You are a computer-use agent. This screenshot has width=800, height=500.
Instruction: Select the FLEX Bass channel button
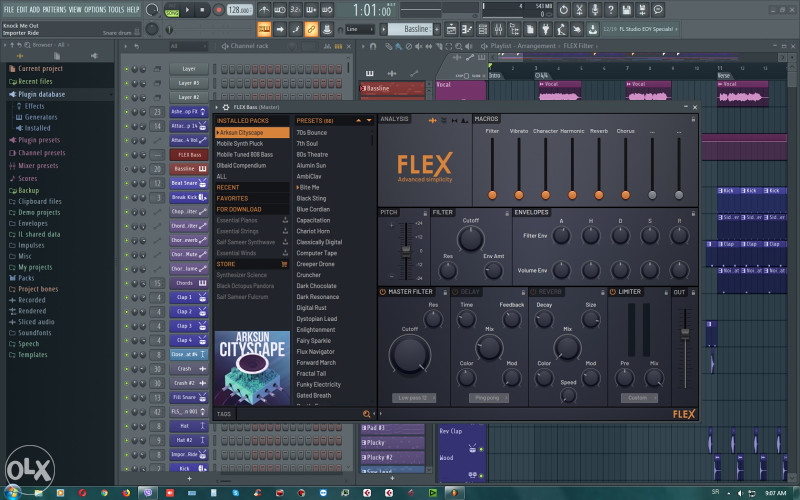[x=189, y=155]
